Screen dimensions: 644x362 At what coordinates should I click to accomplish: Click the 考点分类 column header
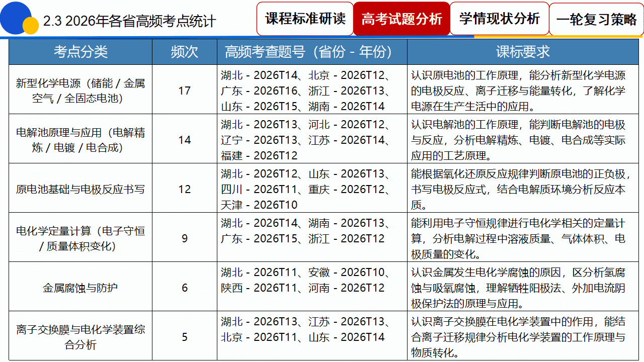[x=80, y=52]
